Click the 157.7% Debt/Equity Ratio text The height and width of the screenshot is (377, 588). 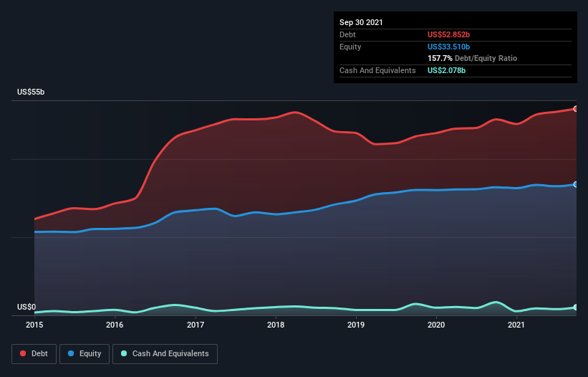[472, 58]
